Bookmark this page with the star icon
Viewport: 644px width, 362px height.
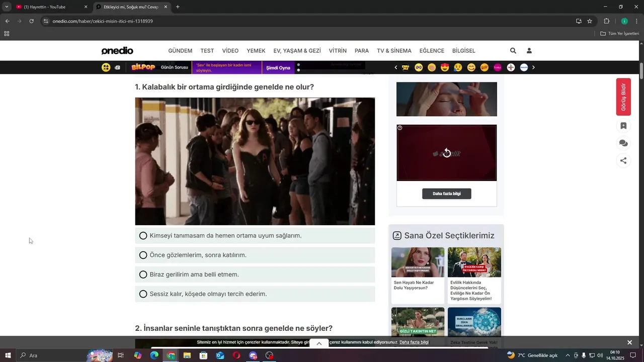click(590, 21)
